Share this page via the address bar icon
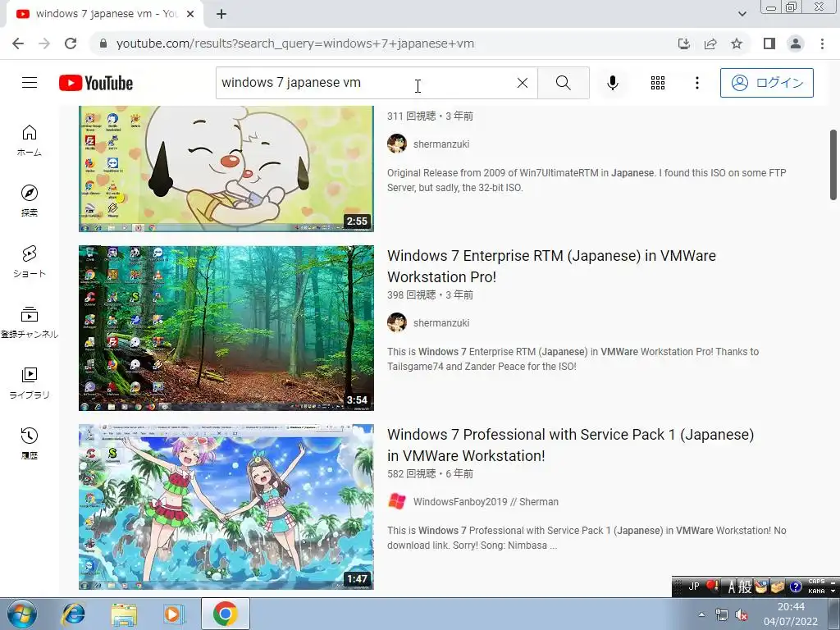The image size is (840, 630). [710, 43]
